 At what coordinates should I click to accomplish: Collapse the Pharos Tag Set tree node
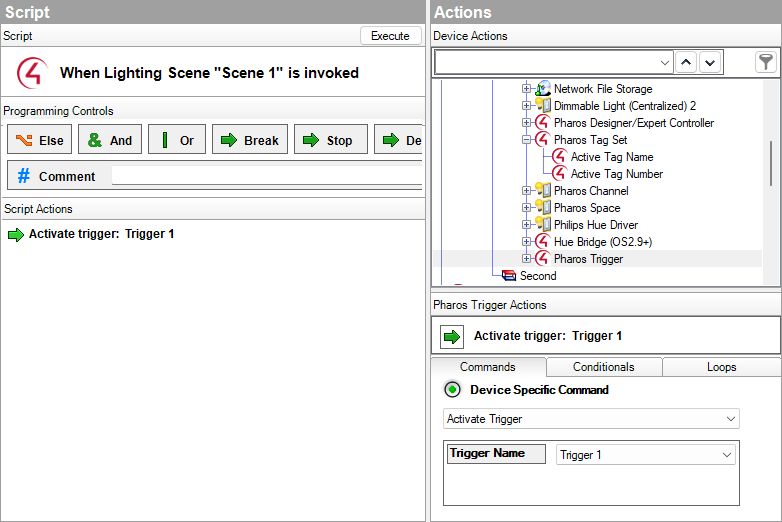527,140
